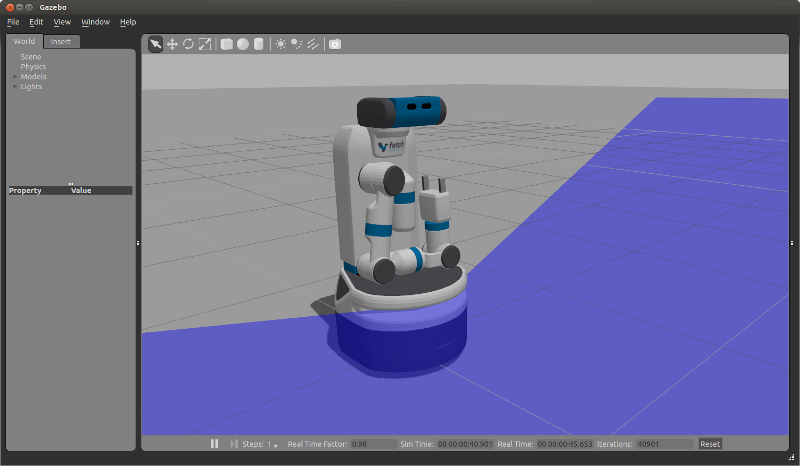Select the Lights tree item label
800x466 pixels.
tap(31, 86)
